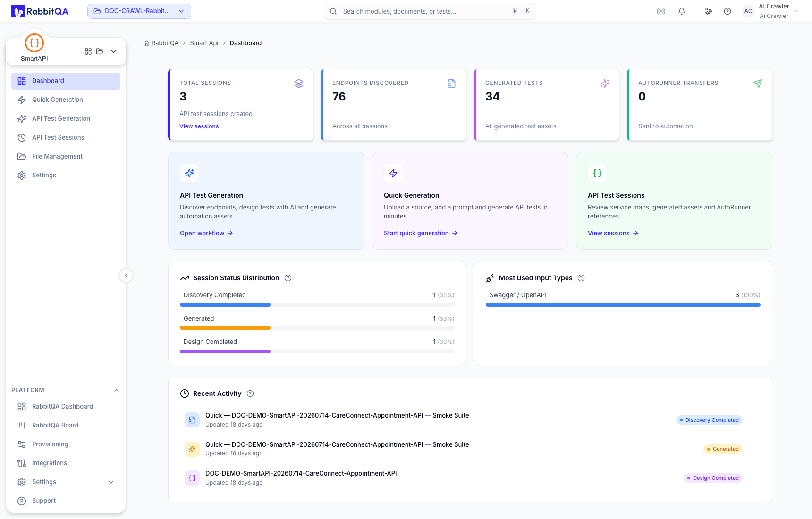
Task: Click the Smart Api breadcrumb link
Action: coord(204,43)
